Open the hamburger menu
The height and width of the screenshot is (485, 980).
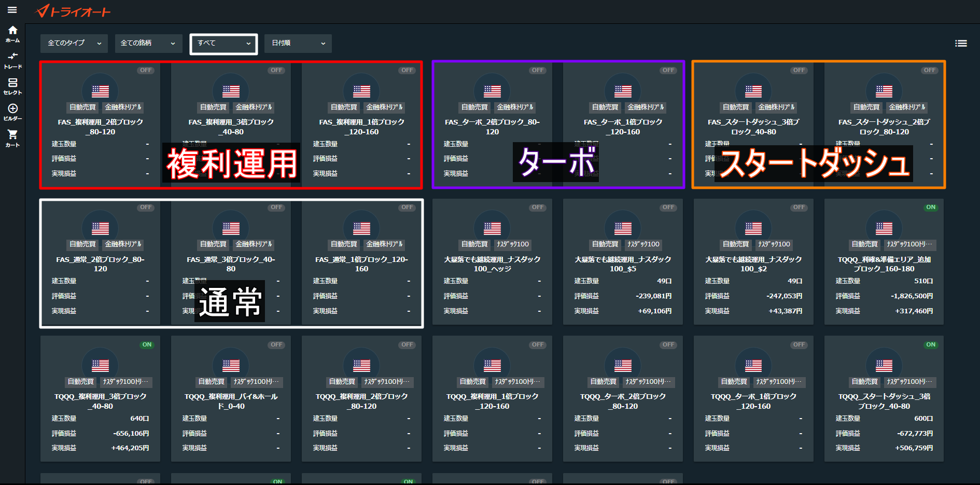click(12, 10)
